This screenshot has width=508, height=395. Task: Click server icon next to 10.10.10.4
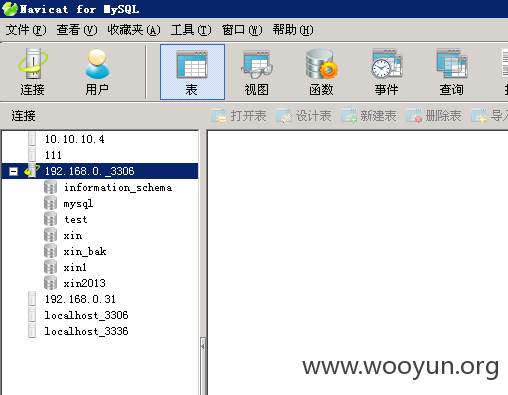click(x=32, y=139)
